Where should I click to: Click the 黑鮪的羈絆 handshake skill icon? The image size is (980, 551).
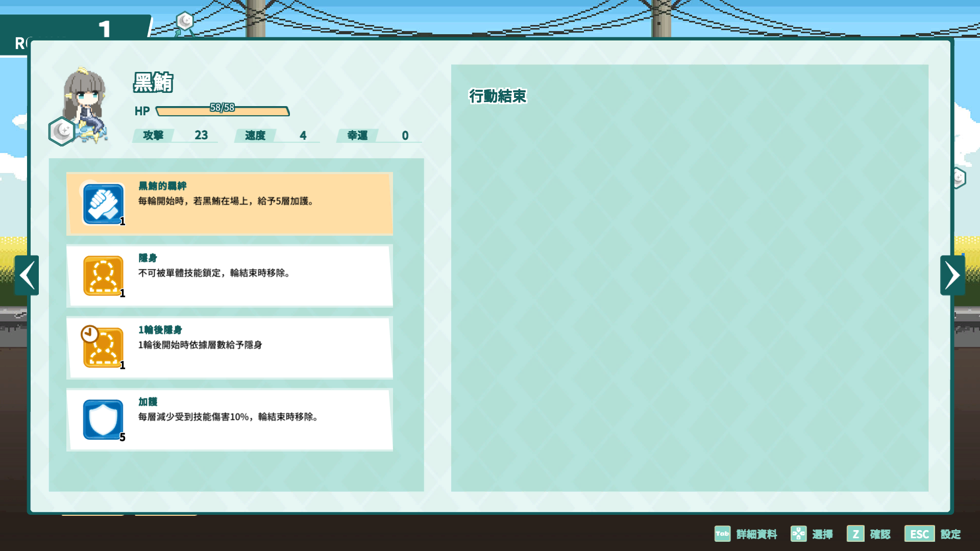coord(103,204)
